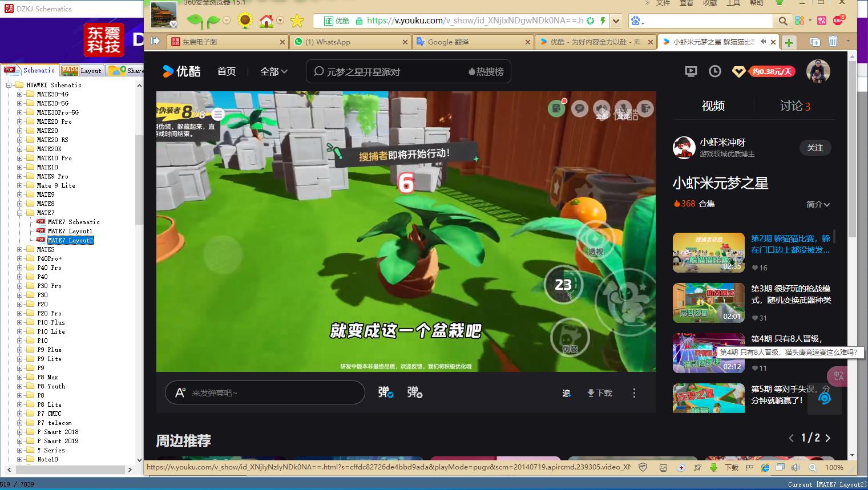
Task: Click the danmaku comment input field
Action: click(x=265, y=392)
